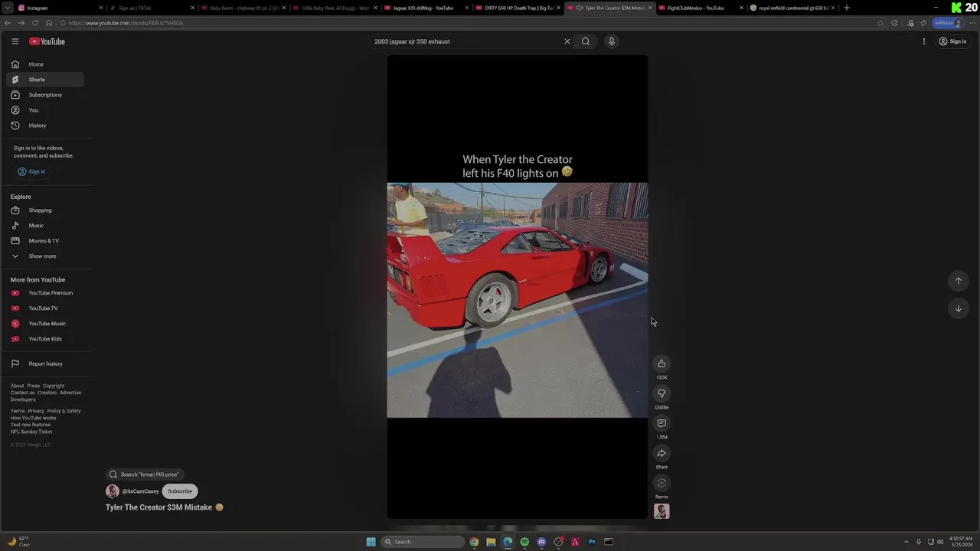The height and width of the screenshot is (551, 980).
Task: Click the top-right Sign in button
Action: [x=952, y=41]
